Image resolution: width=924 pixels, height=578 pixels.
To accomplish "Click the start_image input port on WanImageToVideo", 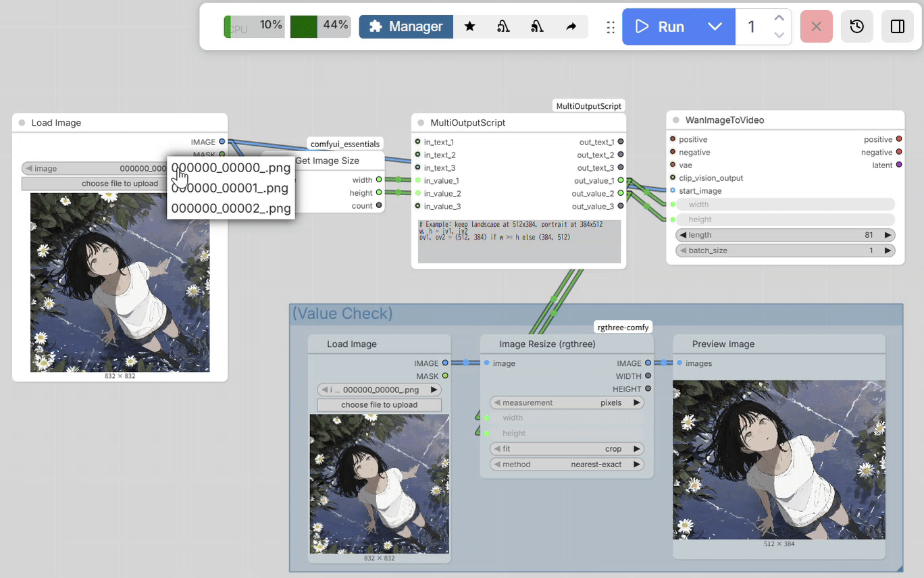I will click(x=673, y=190).
